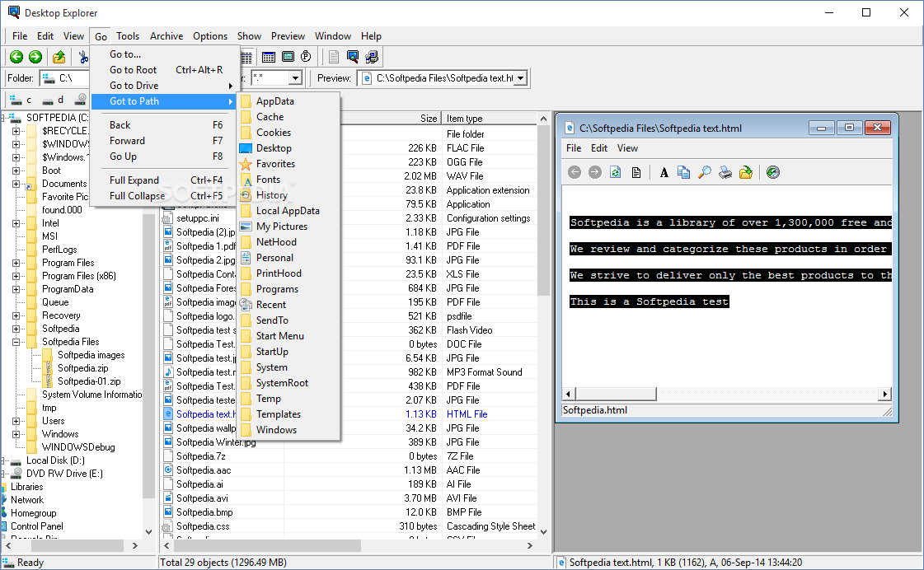Click preview pane's horizontal scroll right arrow
The width and height of the screenshot is (924, 570).
coord(885,394)
